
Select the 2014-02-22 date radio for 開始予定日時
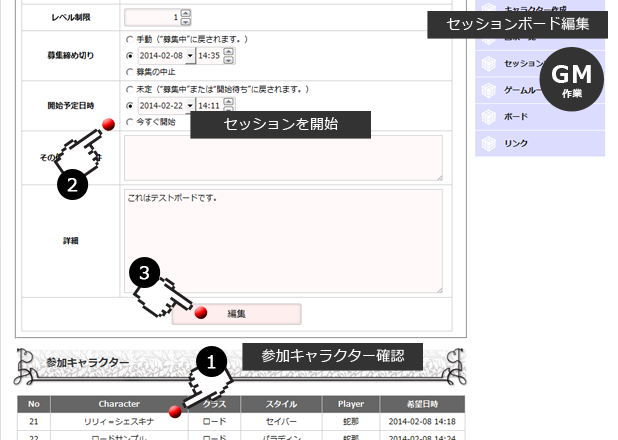129,106
